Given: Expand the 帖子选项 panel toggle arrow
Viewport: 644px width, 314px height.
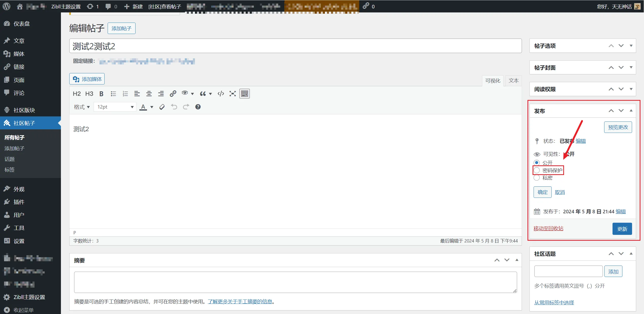Looking at the screenshot, I should (631, 46).
